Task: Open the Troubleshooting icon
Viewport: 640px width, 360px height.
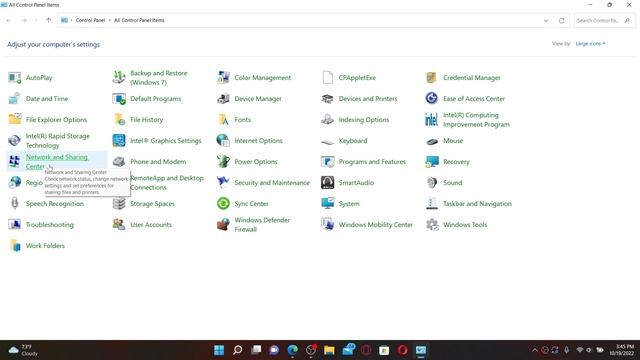Action: pos(15,224)
